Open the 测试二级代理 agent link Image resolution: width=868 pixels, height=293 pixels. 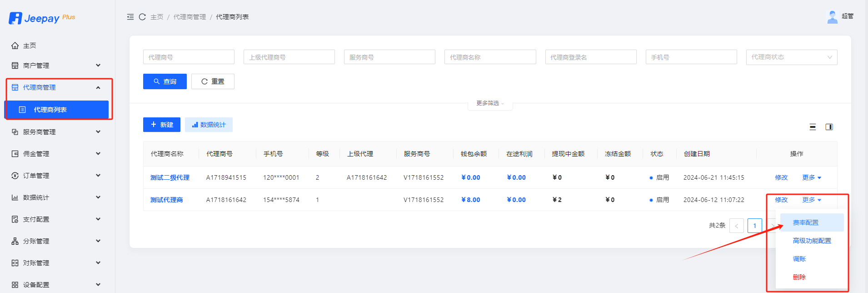pos(170,177)
